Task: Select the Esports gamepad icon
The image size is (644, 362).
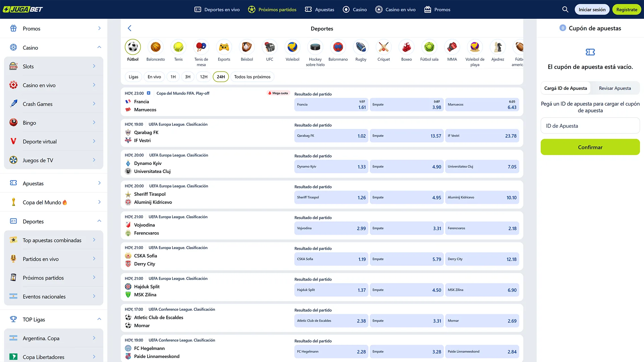Action: [224, 47]
